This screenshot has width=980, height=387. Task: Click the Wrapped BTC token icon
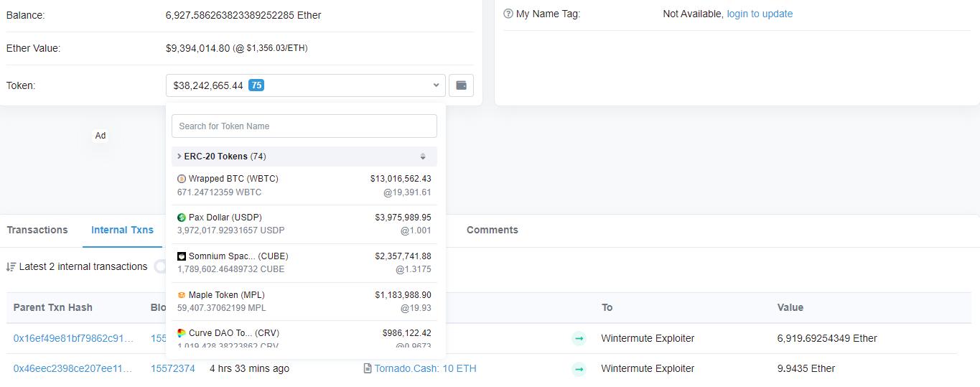[x=182, y=179]
